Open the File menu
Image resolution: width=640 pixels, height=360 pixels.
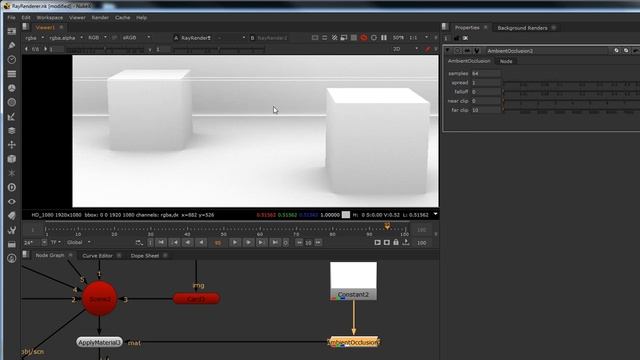pyautogui.click(x=11, y=18)
